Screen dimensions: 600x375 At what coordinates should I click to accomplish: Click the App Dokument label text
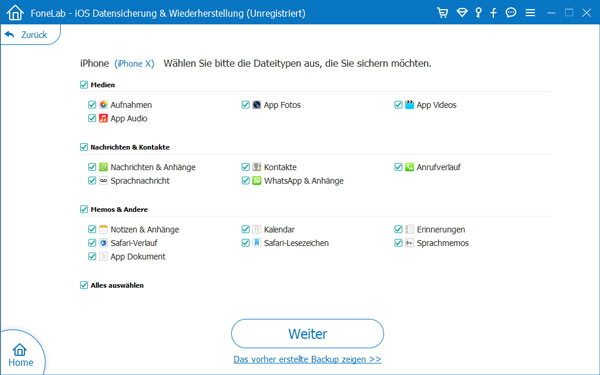pyautogui.click(x=138, y=256)
